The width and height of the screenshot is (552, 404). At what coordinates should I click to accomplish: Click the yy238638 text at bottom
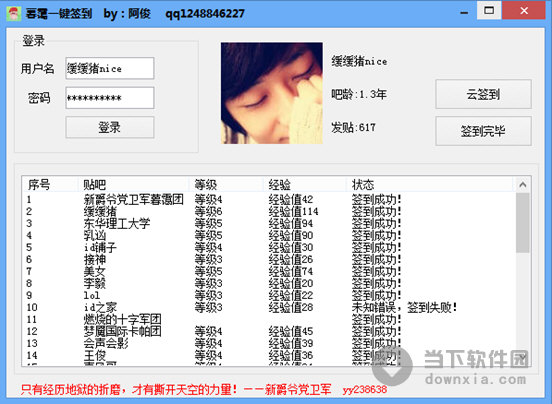coord(365,390)
